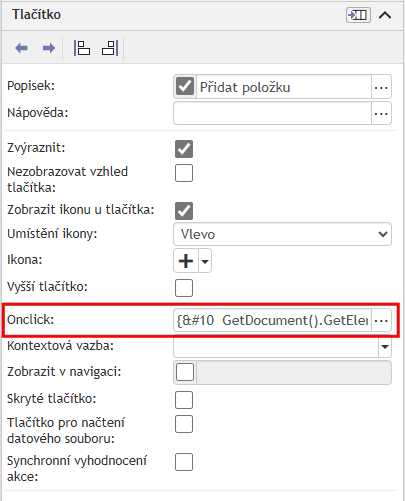Click the blue left arrow icon
Image resolution: width=405 pixels, height=501 pixels.
coord(21,48)
